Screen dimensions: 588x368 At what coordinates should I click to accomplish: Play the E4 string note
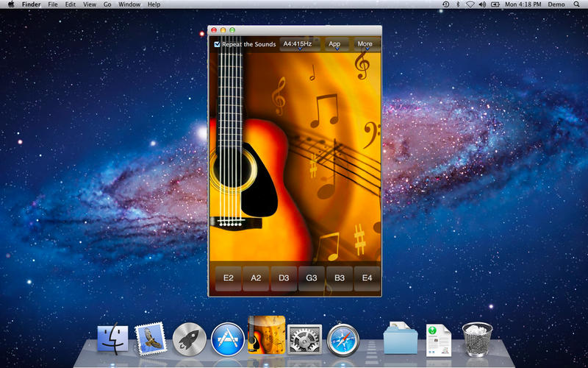coord(367,279)
